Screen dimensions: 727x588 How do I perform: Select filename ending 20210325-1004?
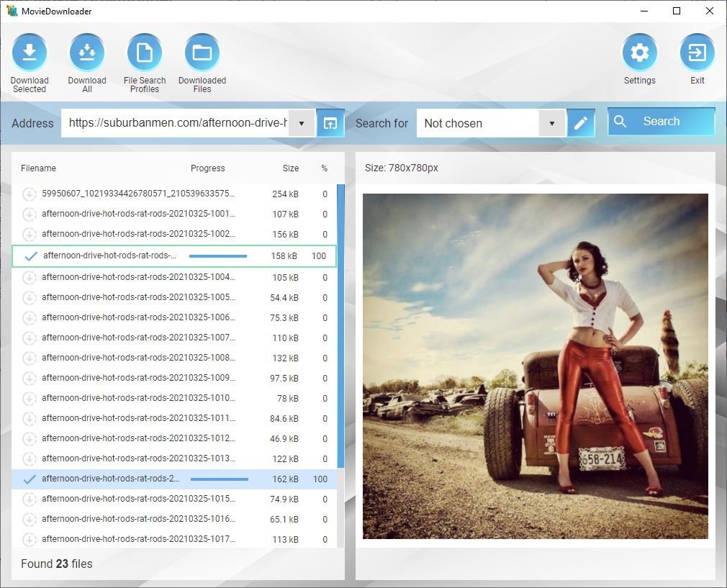pos(138,277)
